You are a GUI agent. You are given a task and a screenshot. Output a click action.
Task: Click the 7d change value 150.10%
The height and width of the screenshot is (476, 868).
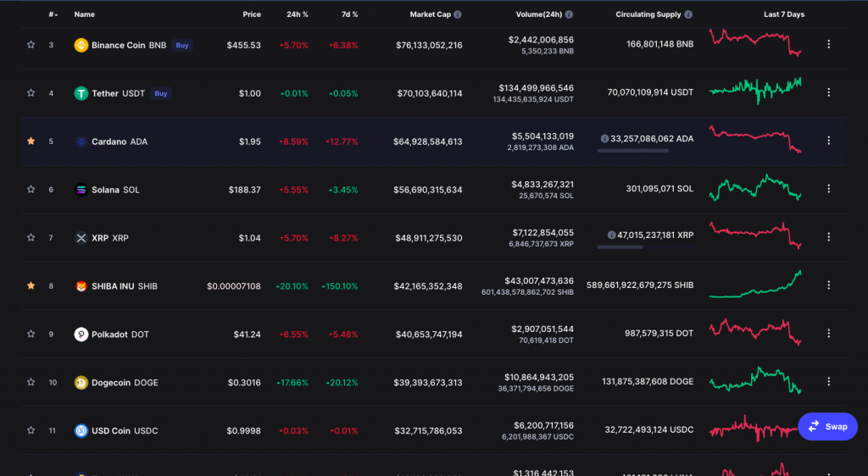(x=340, y=285)
